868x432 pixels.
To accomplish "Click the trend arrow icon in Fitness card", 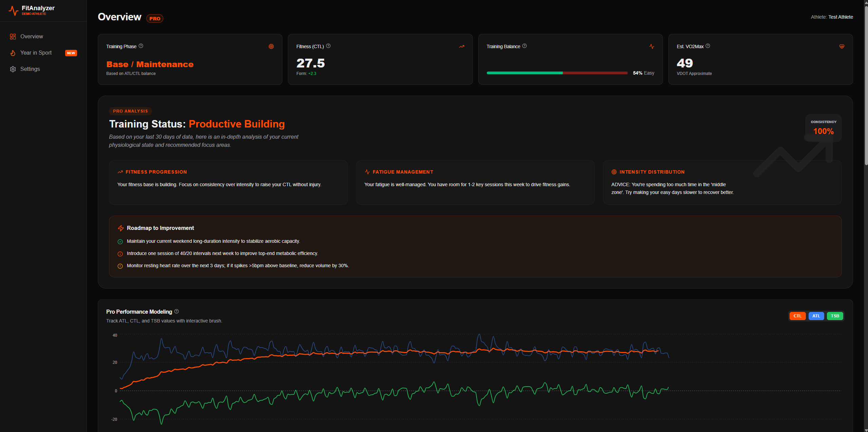I will (462, 46).
